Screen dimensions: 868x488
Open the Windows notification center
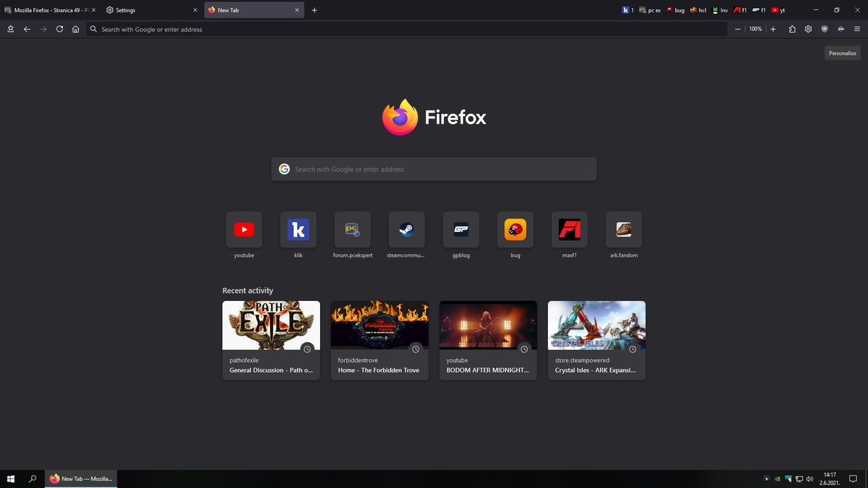click(x=853, y=479)
